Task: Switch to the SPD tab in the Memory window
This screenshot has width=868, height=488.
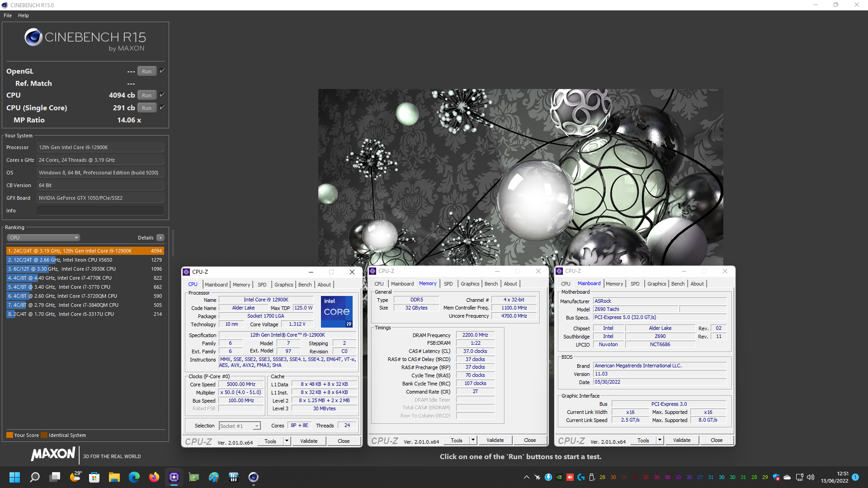Action: tap(448, 284)
